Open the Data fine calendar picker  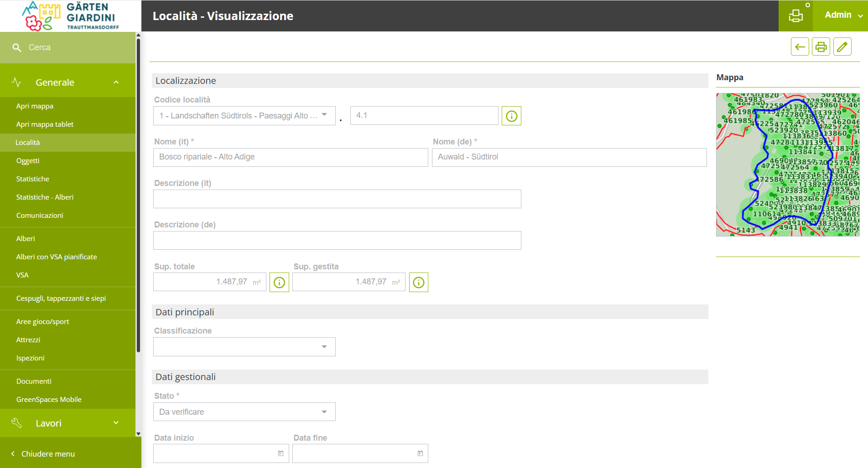coord(420,453)
